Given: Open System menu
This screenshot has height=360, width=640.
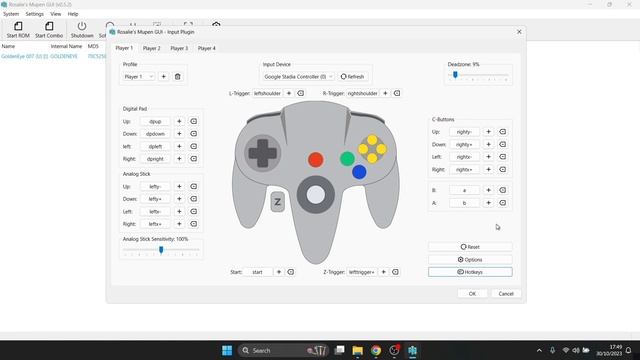Looking at the screenshot, I should coord(11,14).
